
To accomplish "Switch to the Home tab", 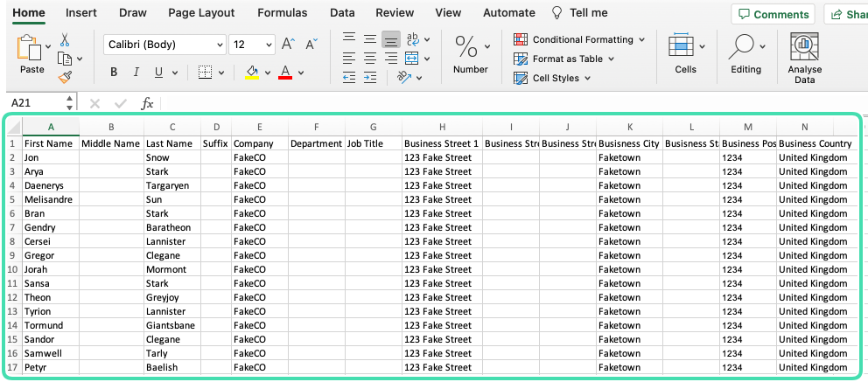I will click(29, 13).
